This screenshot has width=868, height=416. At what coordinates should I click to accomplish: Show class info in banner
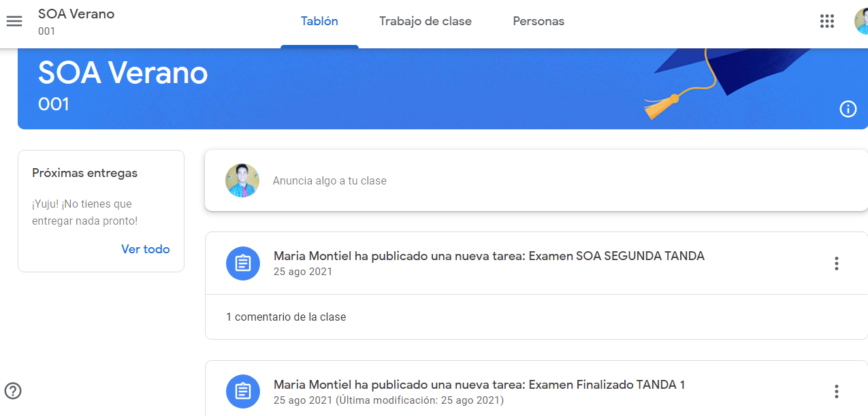click(848, 109)
